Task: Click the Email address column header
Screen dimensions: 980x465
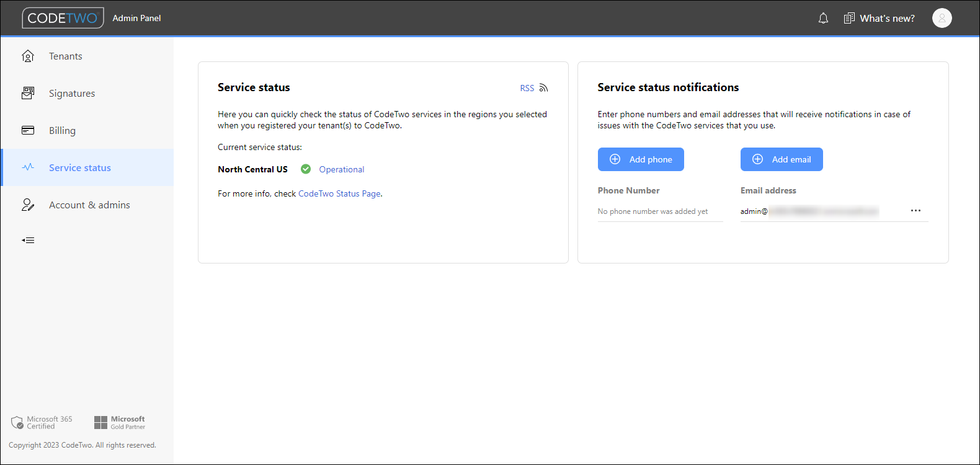Action: click(768, 190)
